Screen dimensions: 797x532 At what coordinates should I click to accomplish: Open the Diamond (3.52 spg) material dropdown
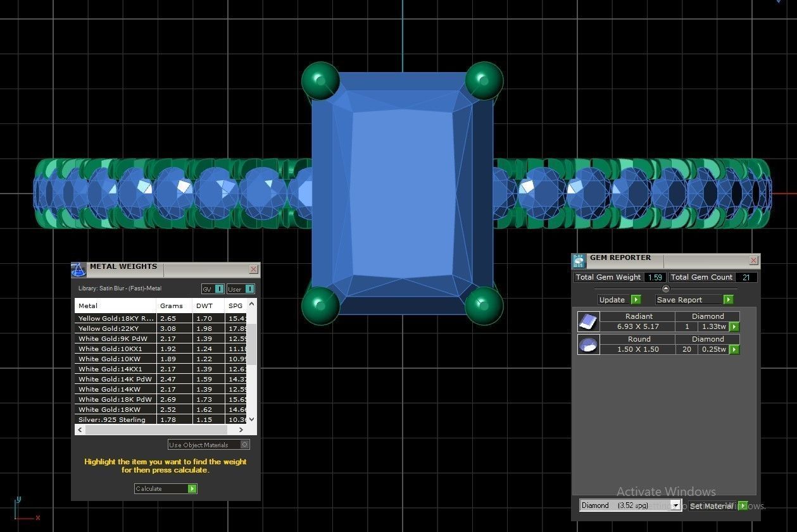(x=630, y=505)
